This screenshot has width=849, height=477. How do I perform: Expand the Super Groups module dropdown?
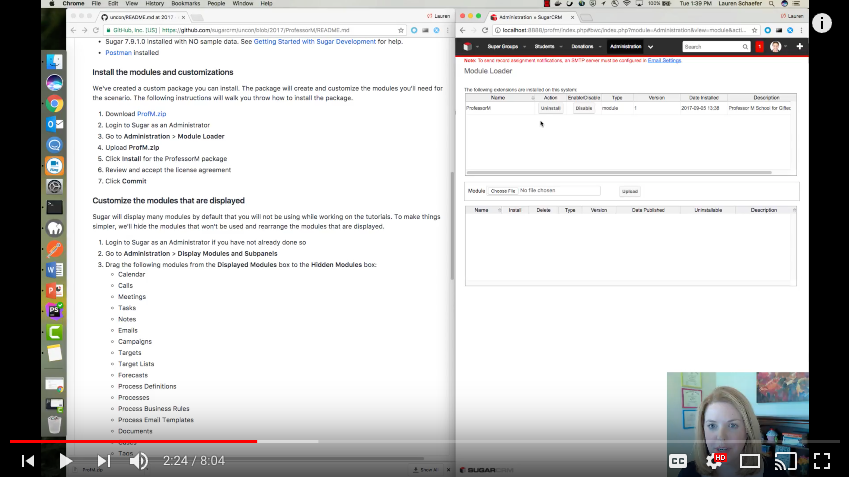point(524,47)
